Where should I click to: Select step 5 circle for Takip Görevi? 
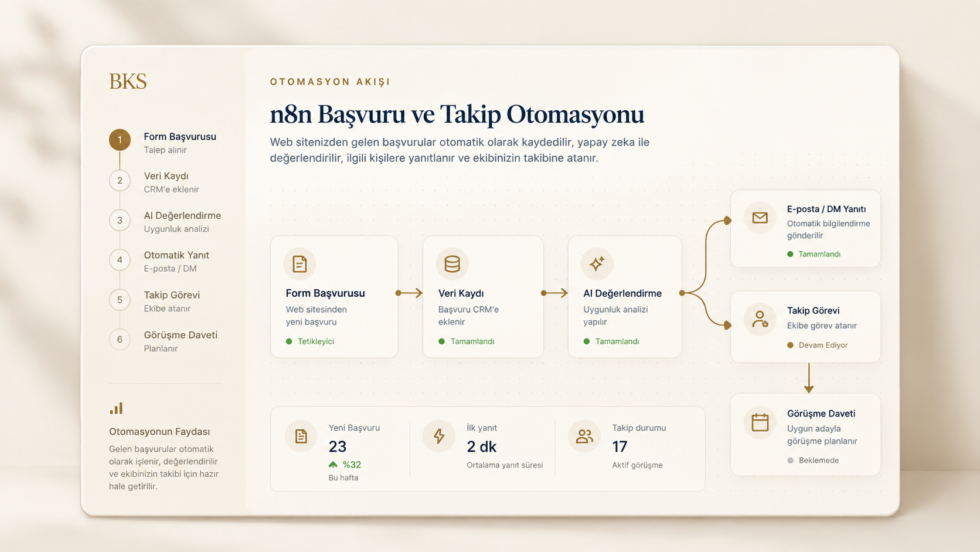[x=120, y=300]
